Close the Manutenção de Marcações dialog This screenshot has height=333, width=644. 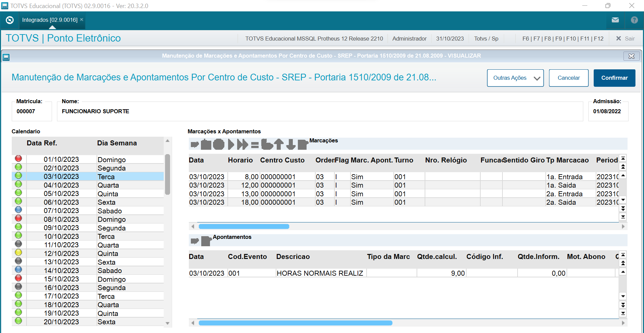631,56
